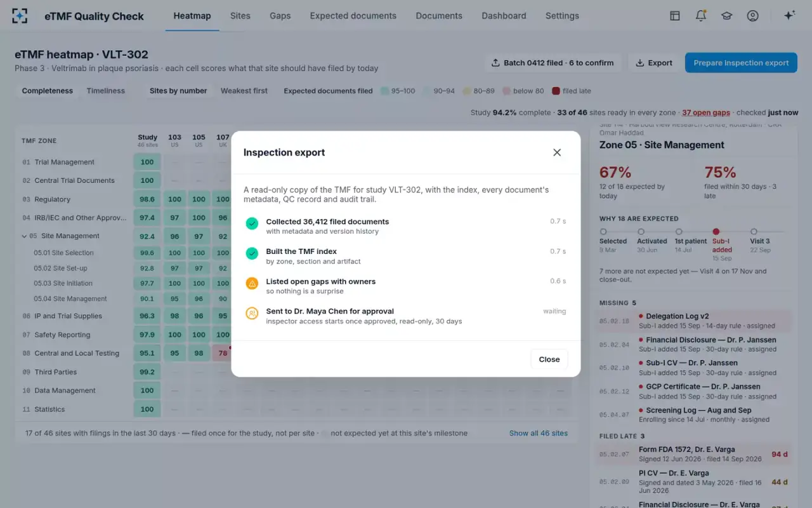Open the Settings tab
Image resolution: width=812 pixels, height=508 pixels.
pos(562,16)
